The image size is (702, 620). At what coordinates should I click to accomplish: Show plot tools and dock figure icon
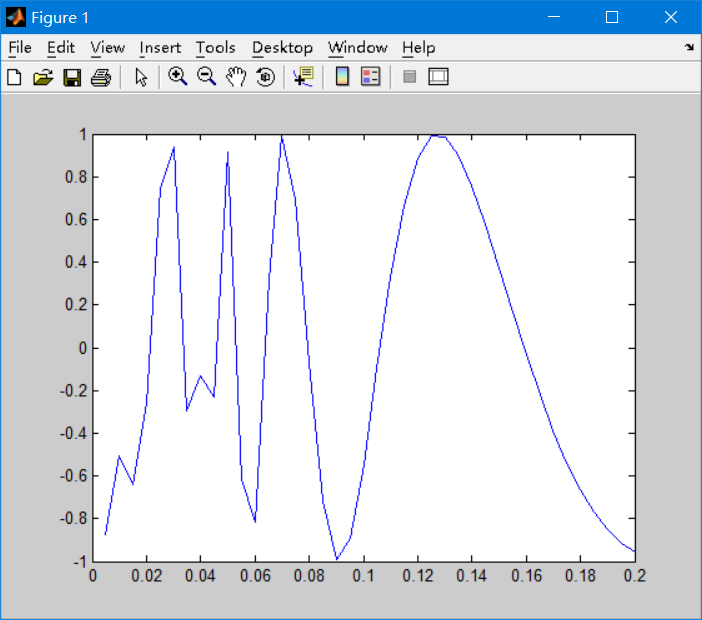(x=438, y=77)
